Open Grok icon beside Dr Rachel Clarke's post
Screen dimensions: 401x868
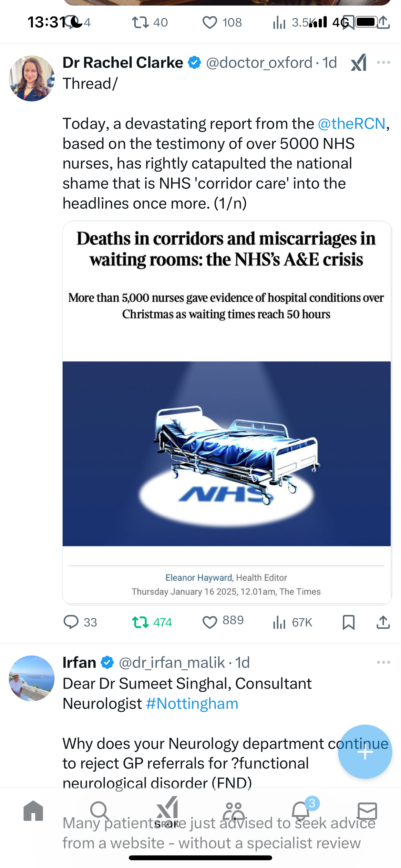click(x=358, y=63)
